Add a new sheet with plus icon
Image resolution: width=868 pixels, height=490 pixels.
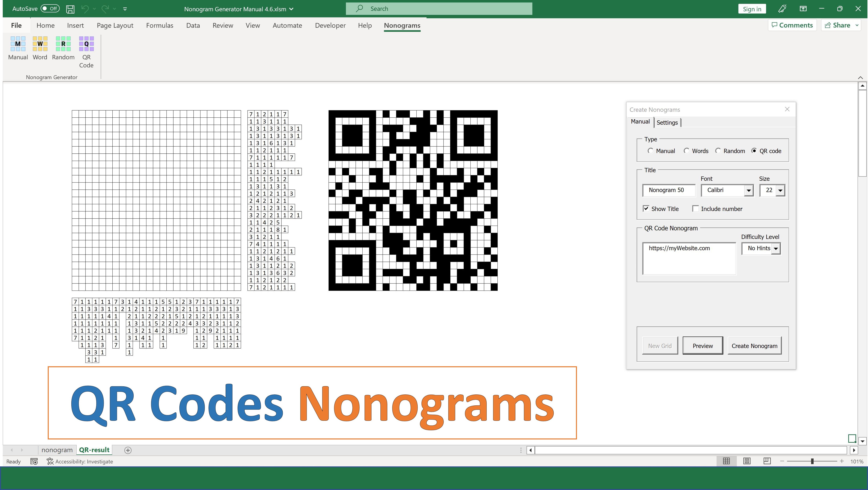[x=128, y=450]
